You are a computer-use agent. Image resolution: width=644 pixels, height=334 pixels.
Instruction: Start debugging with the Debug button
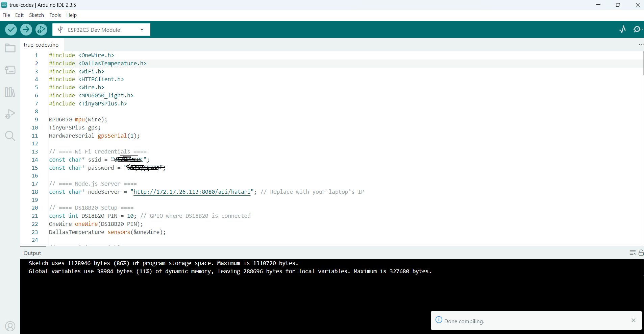[x=41, y=30]
